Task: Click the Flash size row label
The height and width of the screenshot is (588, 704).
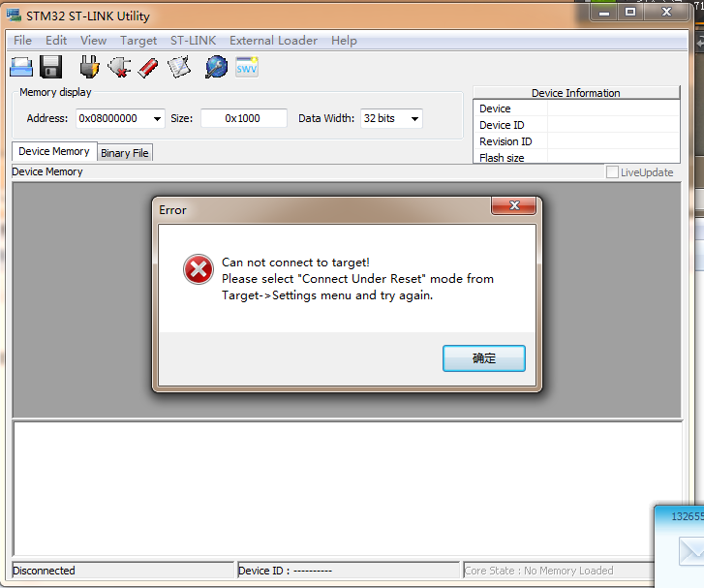Action: (x=502, y=158)
